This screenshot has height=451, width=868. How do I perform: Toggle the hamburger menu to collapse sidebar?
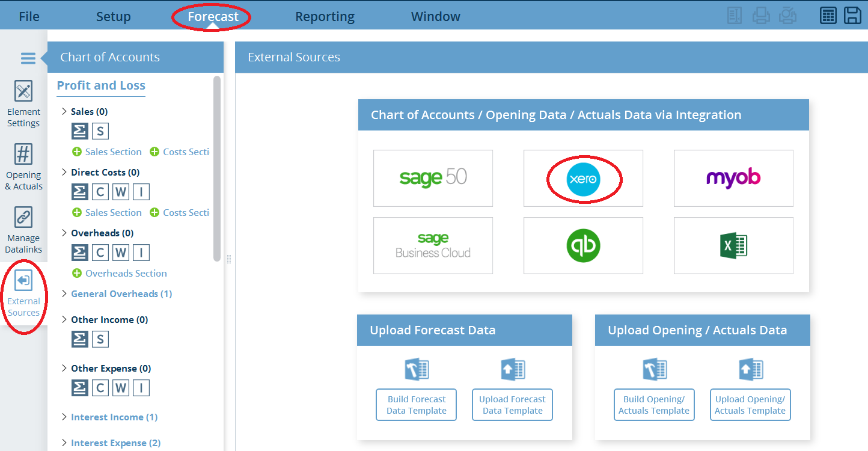(28, 58)
